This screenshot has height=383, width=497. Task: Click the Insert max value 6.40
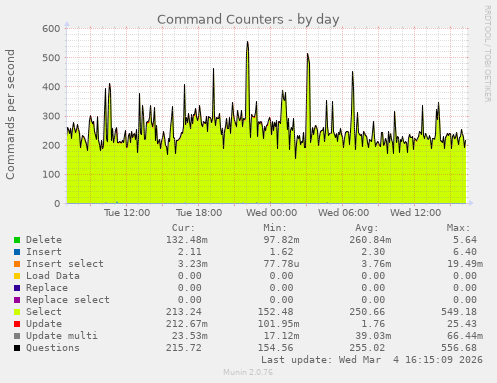tap(465, 252)
